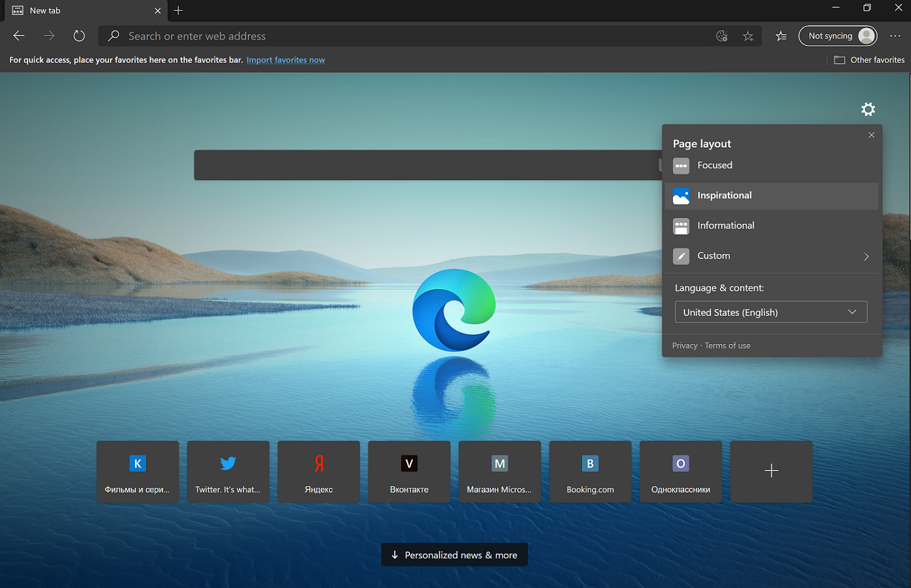Screen dimensions: 911x588
Task: Select the Focused layout option
Action: (x=772, y=165)
